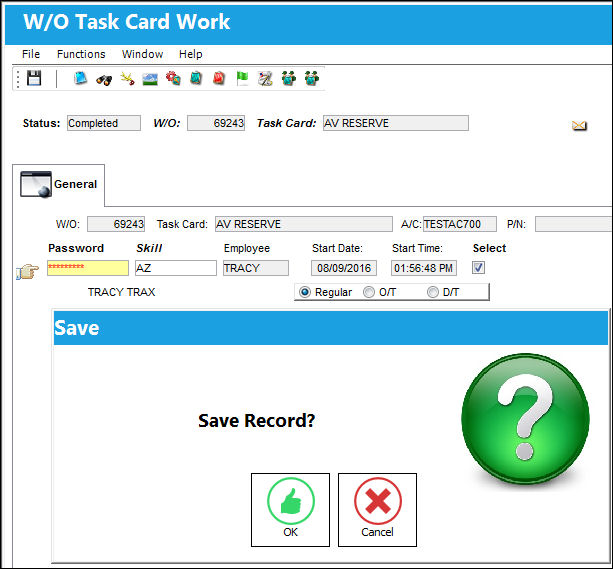Click the binoculars search icon
The width and height of the screenshot is (613, 569).
(x=104, y=79)
